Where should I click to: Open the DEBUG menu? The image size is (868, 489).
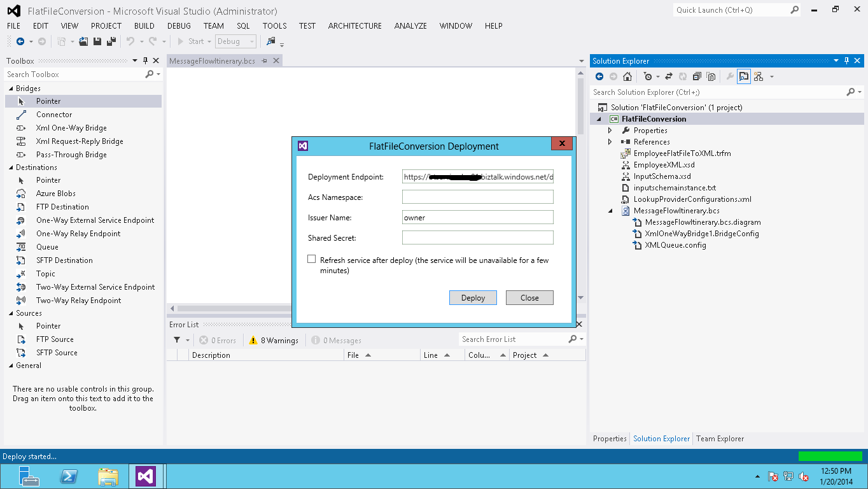click(x=179, y=25)
